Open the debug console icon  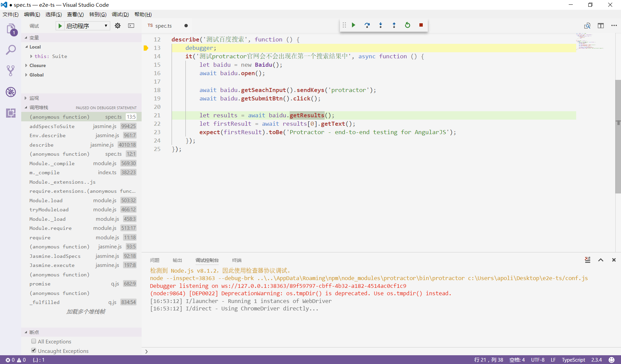(131, 26)
